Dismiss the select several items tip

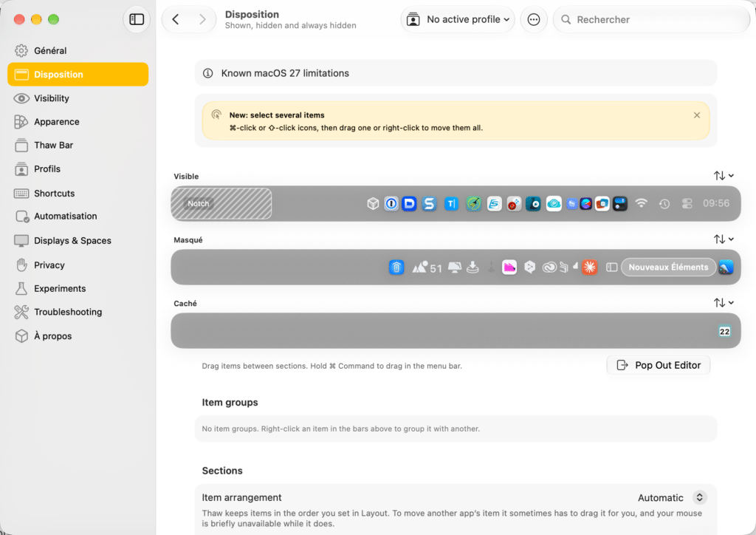(x=697, y=115)
